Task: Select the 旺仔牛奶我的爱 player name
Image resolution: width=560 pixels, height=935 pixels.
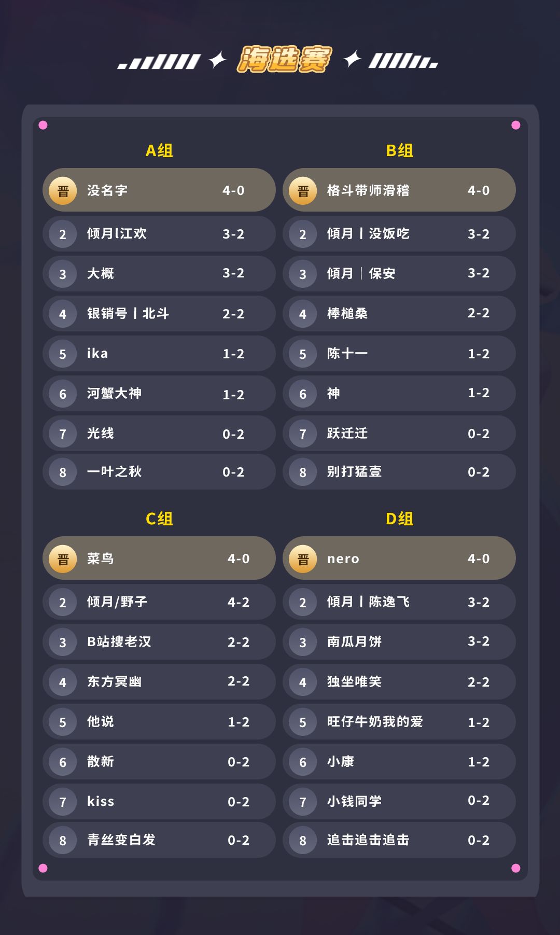Action: [375, 722]
